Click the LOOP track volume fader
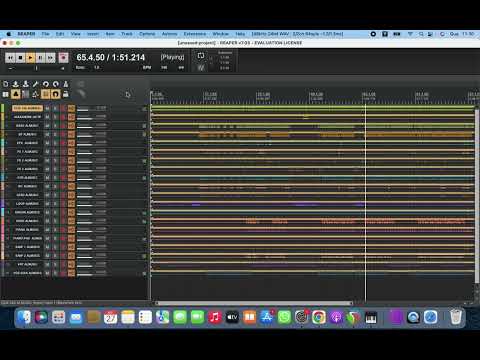 click(x=85, y=205)
